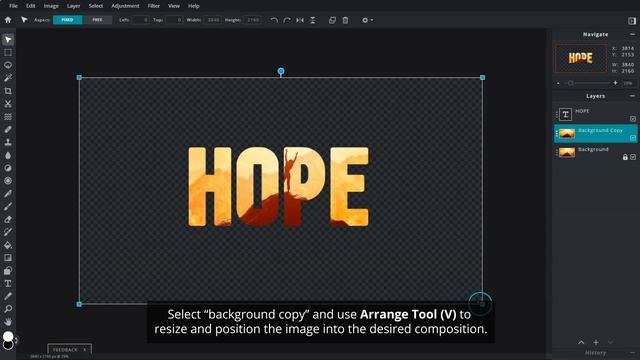The width and height of the screenshot is (640, 360).
Task: Select the Magic Wand tool
Action: pyautogui.click(x=8, y=78)
